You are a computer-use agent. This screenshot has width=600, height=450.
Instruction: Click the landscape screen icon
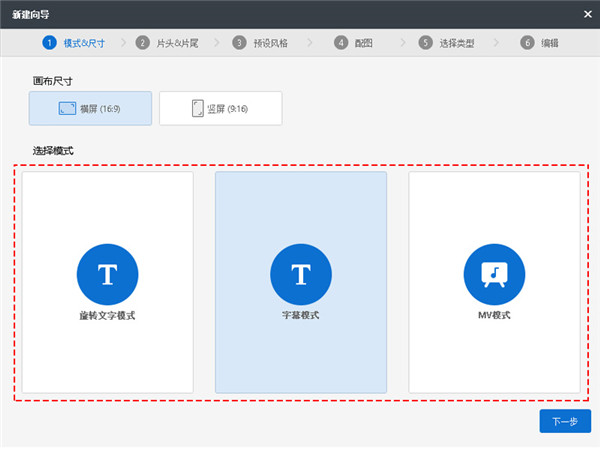click(x=67, y=108)
